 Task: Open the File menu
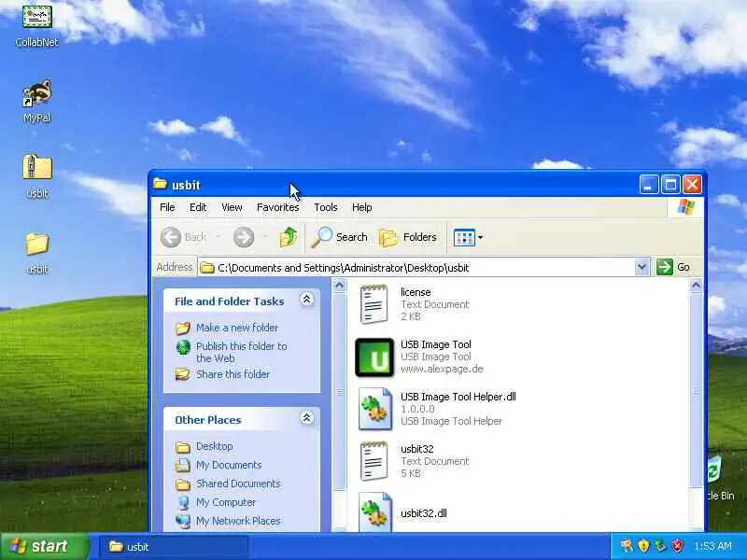pos(167,207)
